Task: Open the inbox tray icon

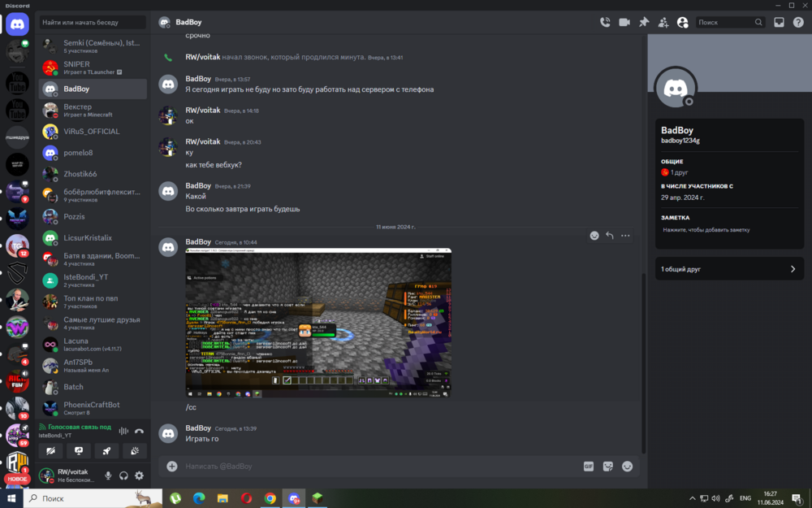Action: coord(779,22)
